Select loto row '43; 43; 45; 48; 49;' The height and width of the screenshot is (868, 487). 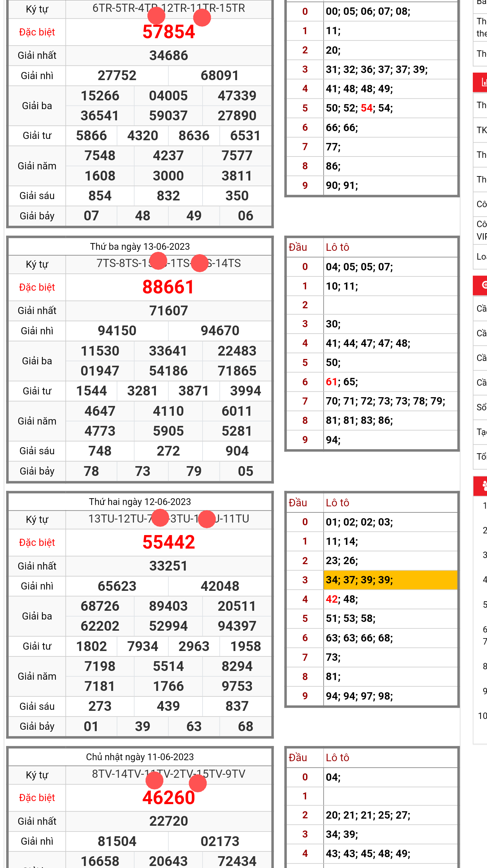coord(390,854)
